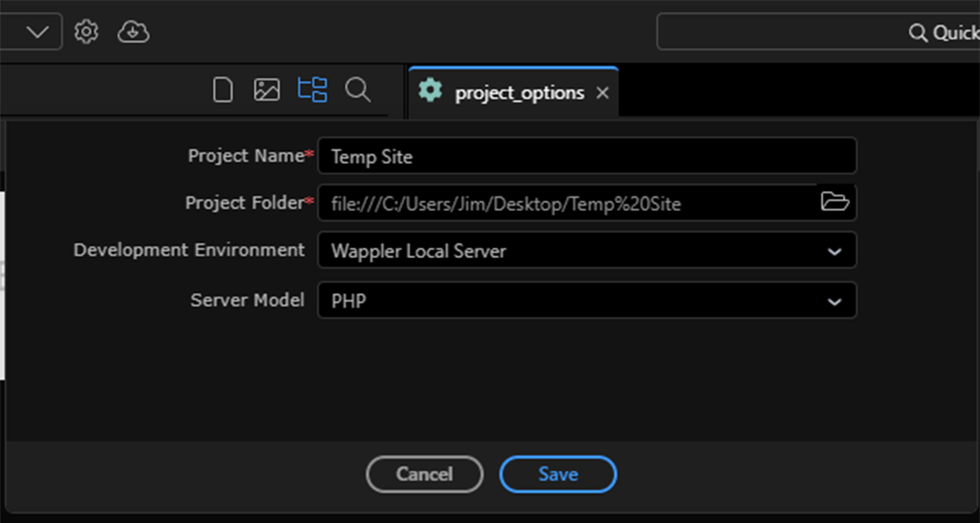Screen dimensions: 980x523
Task: Select the folder tree structure icon
Action: 313,90
